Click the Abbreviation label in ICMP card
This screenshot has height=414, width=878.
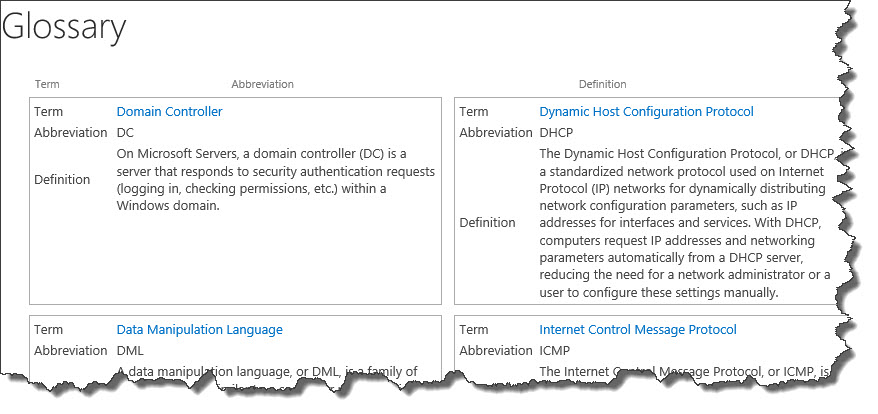coord(496,351)
